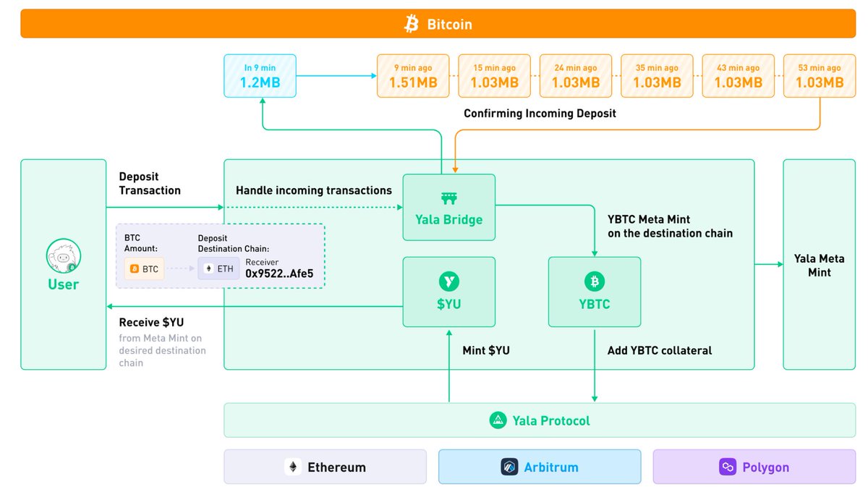The image size is (868, 495).
Task: Click the YBTC bitcoin coin icon
Action: [595, 282]
